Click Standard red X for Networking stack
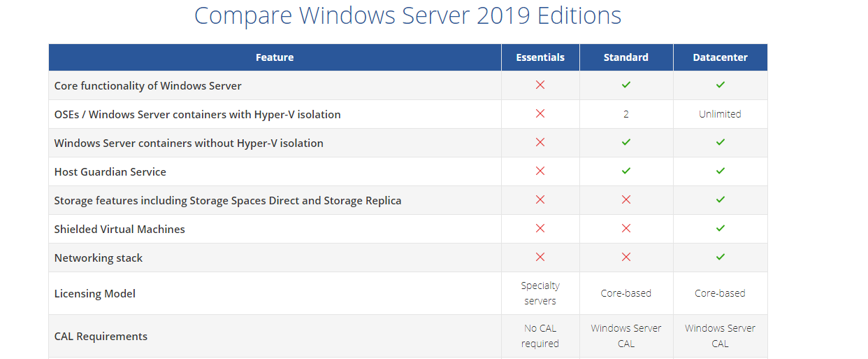 pyautogui.click(x=626, y=257)
